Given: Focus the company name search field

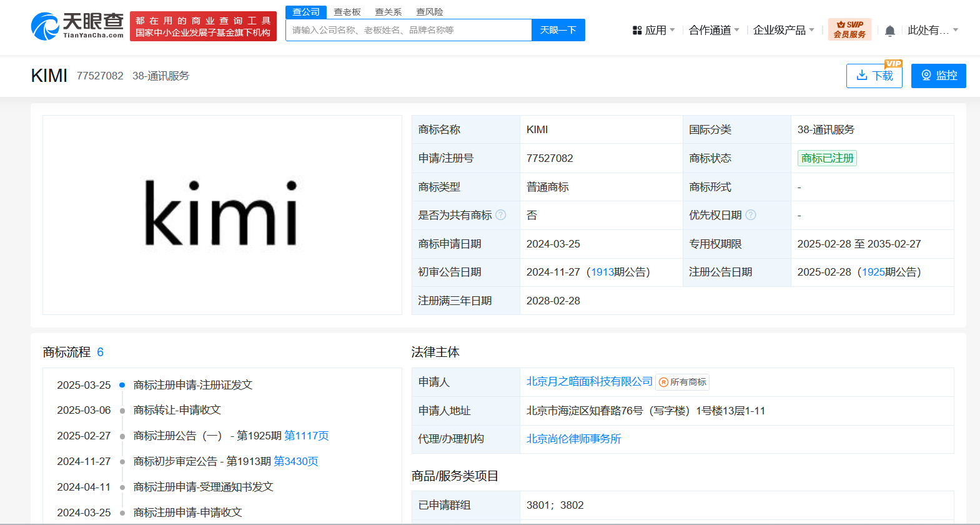Looking at the screenshot, I should [408, 30].
